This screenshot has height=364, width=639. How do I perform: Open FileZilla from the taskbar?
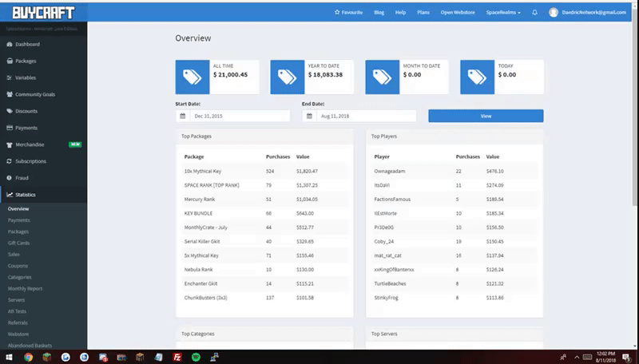[x=177, y=357]
